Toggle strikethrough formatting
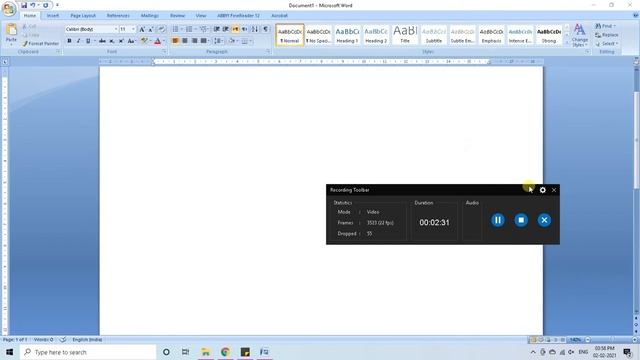The image size is (640, 360). coord(102,41)
